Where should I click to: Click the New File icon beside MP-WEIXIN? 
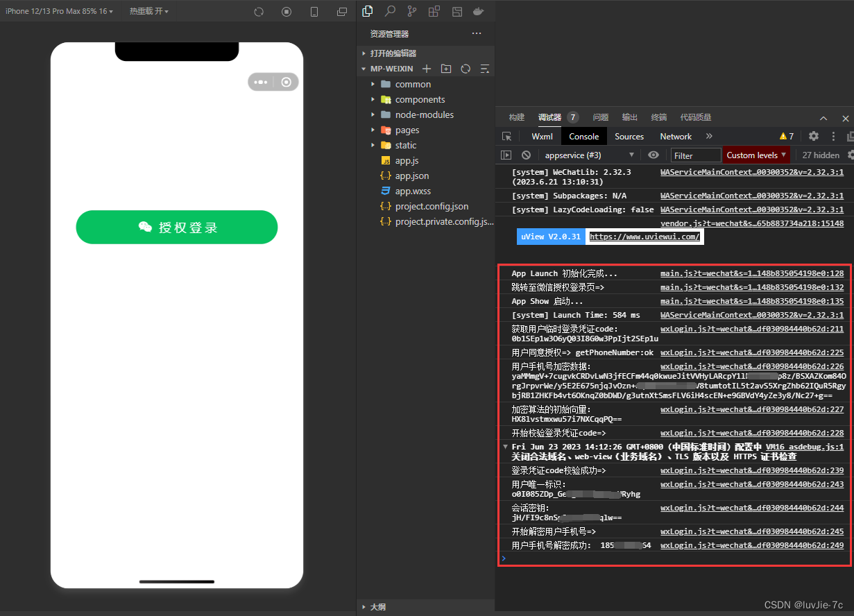click(426, 68)
